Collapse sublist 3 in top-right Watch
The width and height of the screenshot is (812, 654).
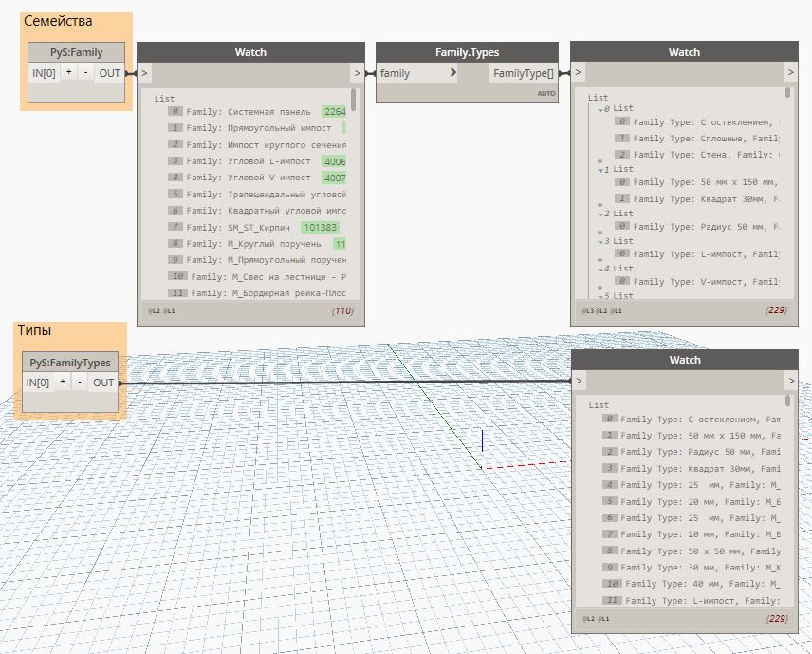click(600, 241)
